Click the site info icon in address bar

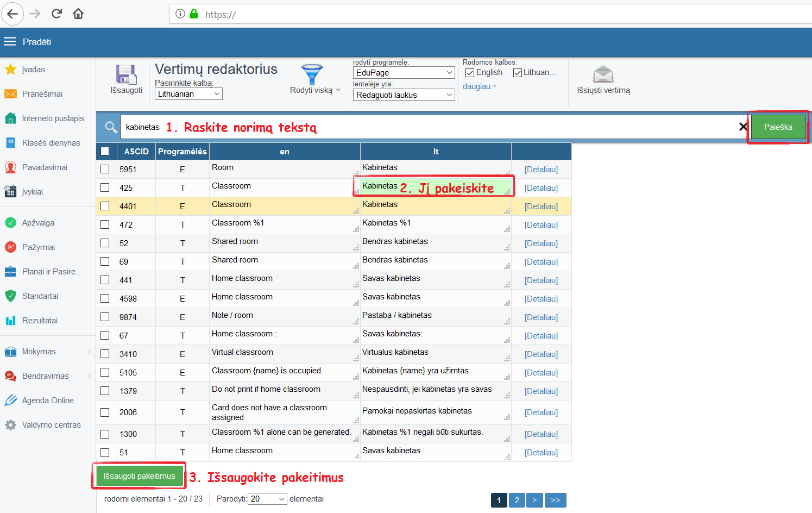pos(180,14)
